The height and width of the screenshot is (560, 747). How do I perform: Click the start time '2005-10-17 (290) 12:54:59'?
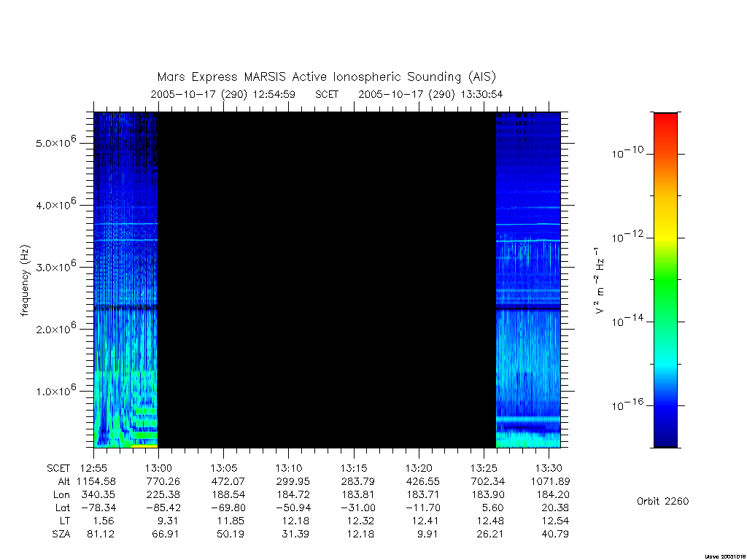point(223,94)
